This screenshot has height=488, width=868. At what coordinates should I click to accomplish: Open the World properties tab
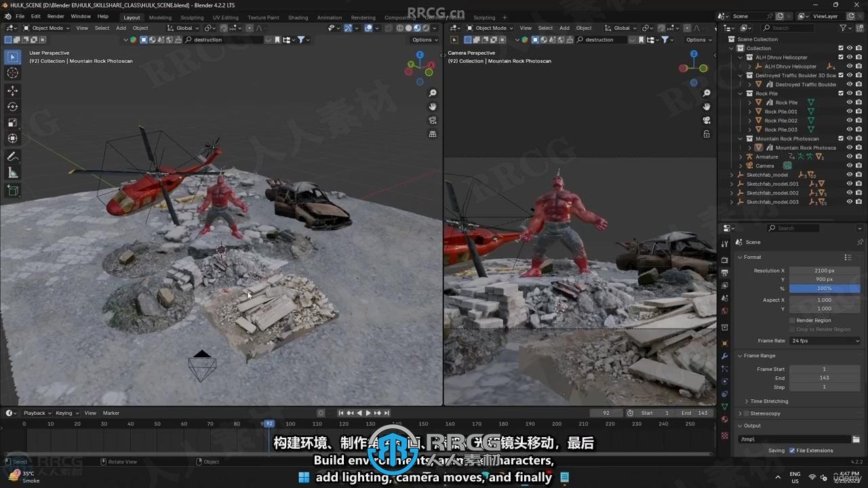pyautogui.click(x=724, y=311)
